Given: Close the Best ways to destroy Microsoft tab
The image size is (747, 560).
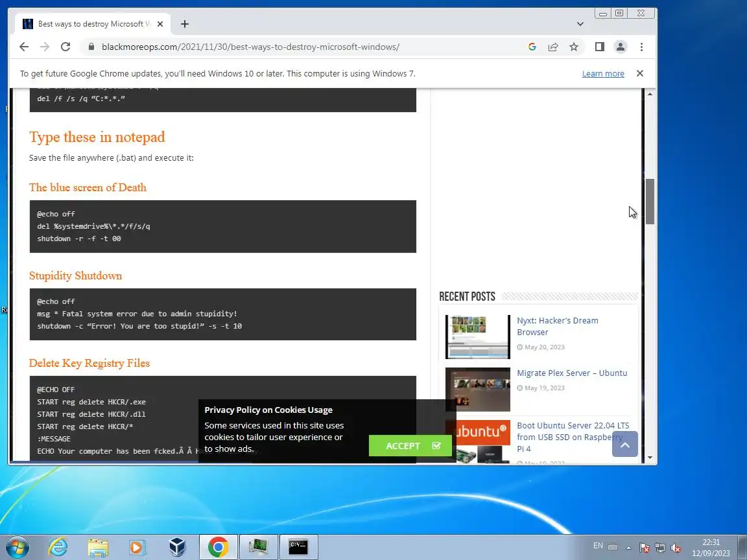Looking at the screenshot, I should (x=160, y=24).
